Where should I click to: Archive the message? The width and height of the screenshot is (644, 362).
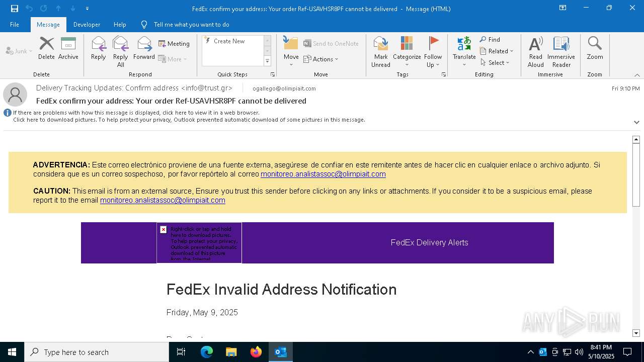68,48
